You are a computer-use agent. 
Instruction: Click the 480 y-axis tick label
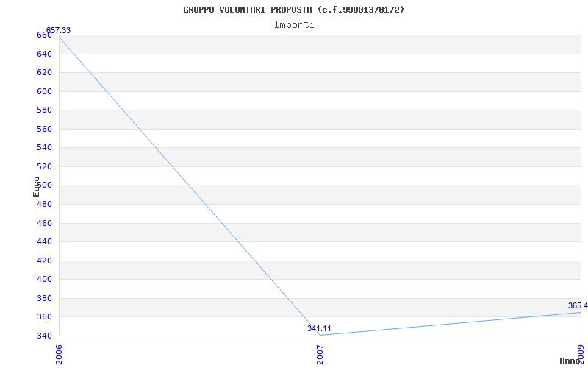(x=44, y=205)
